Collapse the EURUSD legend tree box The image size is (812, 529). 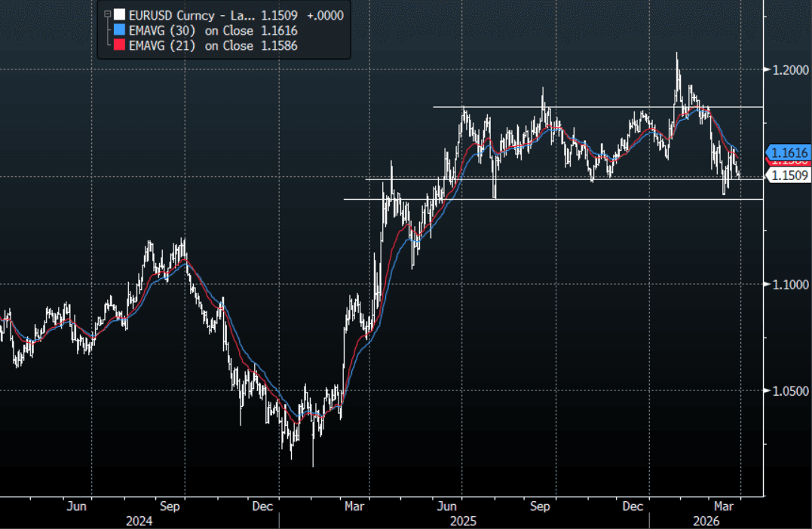click(107, 14)
